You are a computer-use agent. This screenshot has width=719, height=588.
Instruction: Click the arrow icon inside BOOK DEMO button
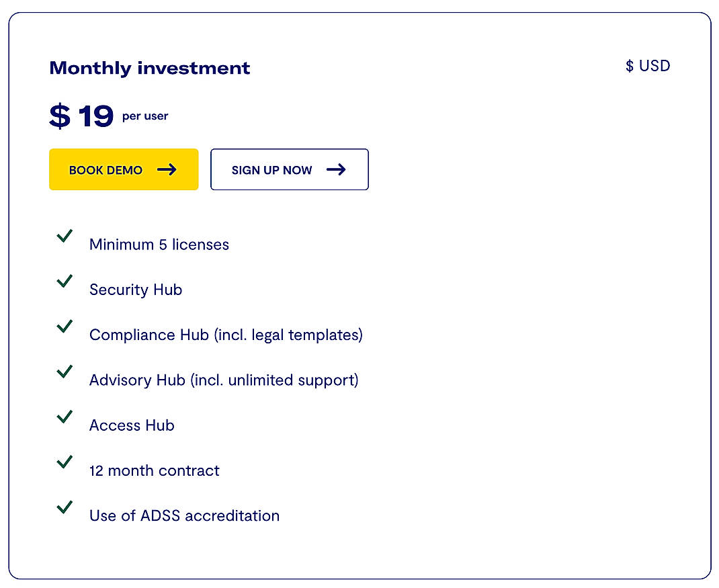(167, 170)
